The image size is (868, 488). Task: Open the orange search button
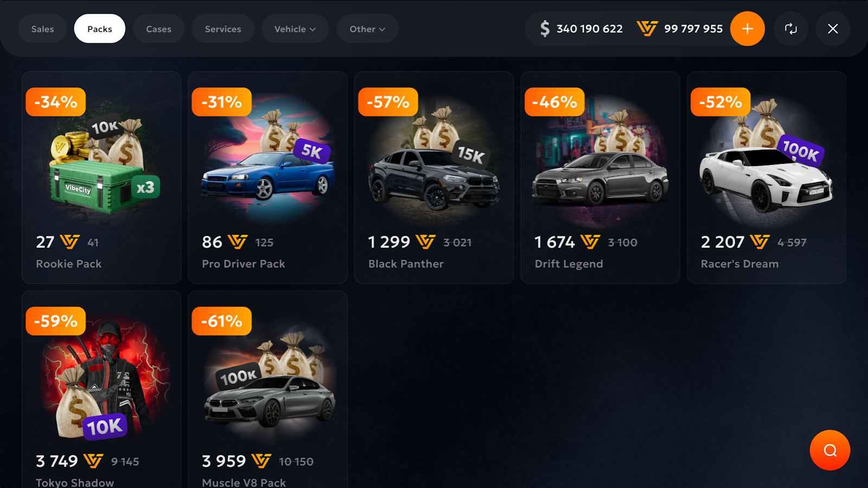pos(830,450)
